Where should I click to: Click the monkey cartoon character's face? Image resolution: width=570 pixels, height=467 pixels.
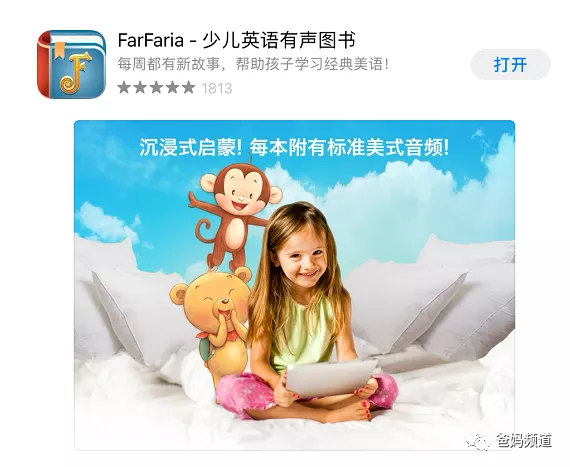pyautogui.click(x=240, y=193)
